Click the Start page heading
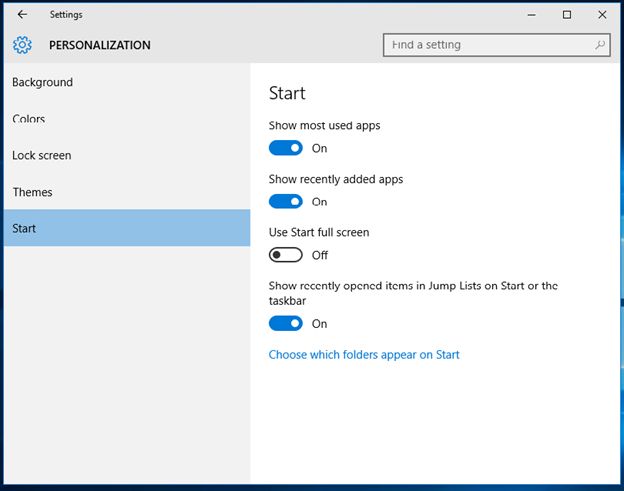Screen dimensions: 624x491 tap(287, 93)
